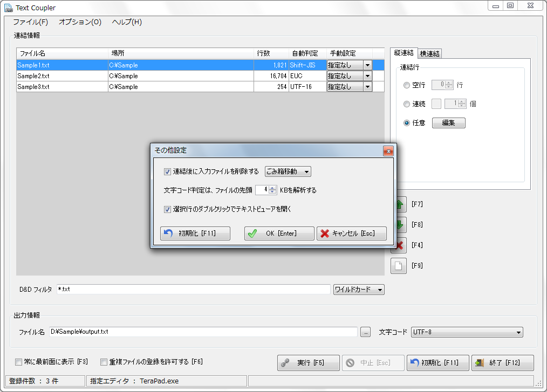Click the 終了 [F12] exit button
547x392 pixels.
[502, 363]
